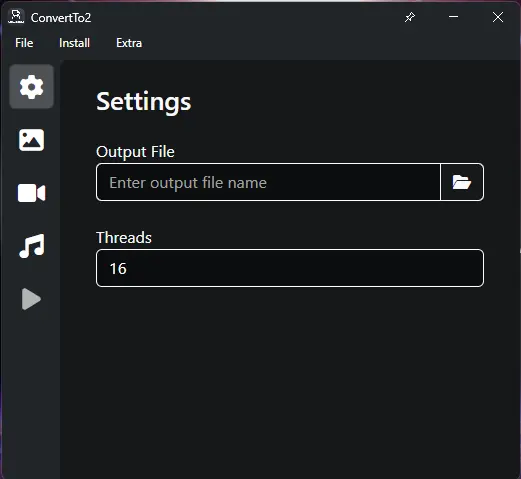The image size is (521, 479).
Task: Click the Threads label
Action: pos(124,238)
